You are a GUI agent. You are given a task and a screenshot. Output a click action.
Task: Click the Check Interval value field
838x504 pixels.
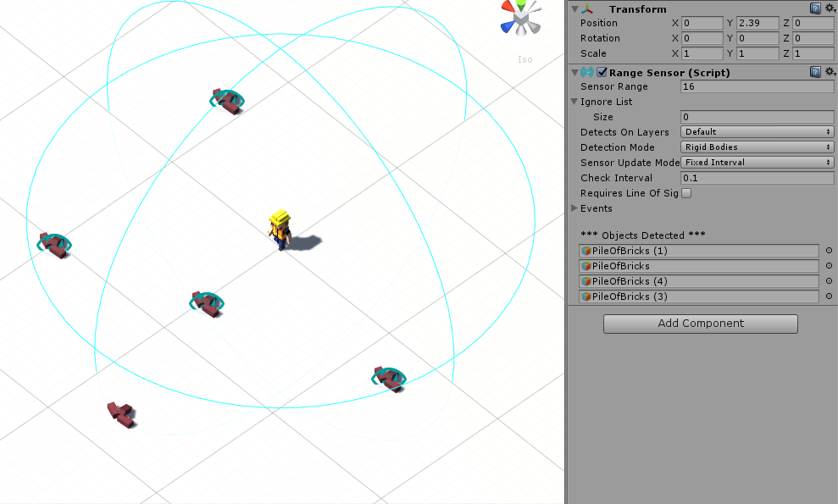coord(758,178)
